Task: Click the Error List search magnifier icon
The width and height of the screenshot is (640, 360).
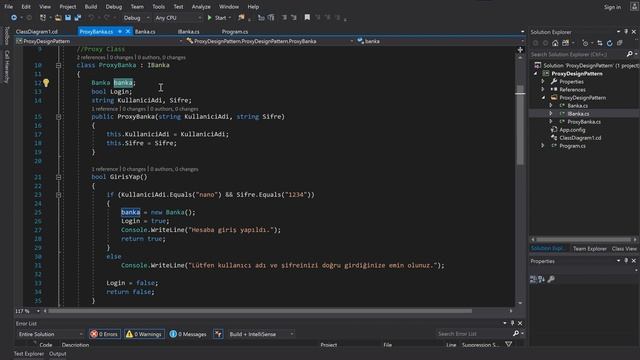Action: 516,334
